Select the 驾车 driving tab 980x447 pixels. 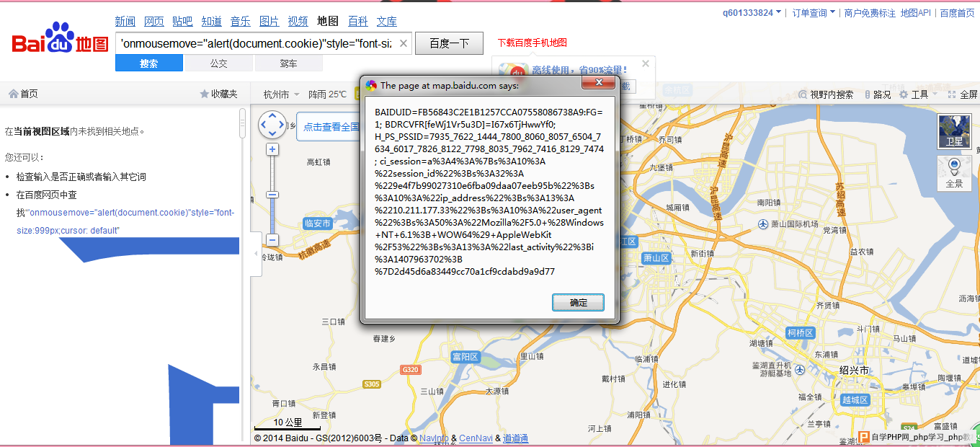(289, 63)
